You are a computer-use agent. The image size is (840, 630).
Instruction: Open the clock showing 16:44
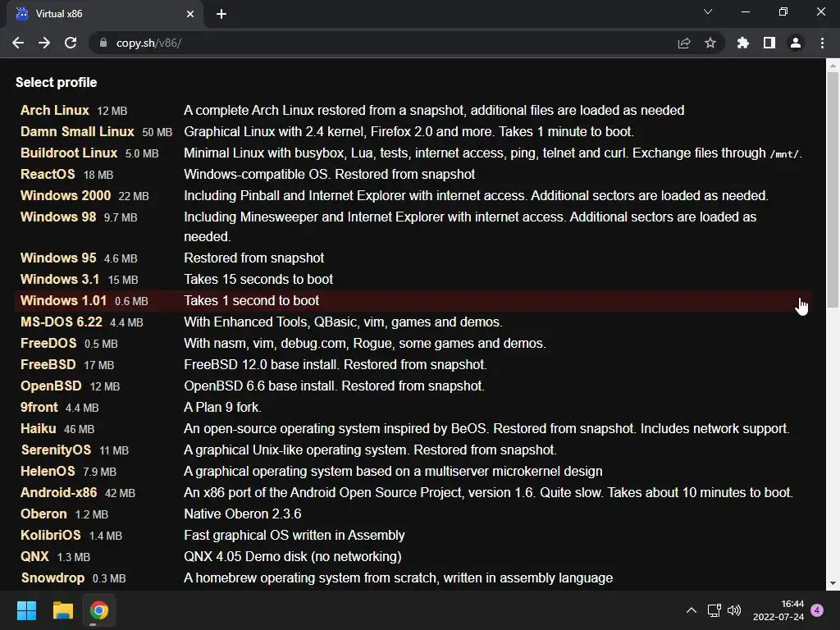778,610
